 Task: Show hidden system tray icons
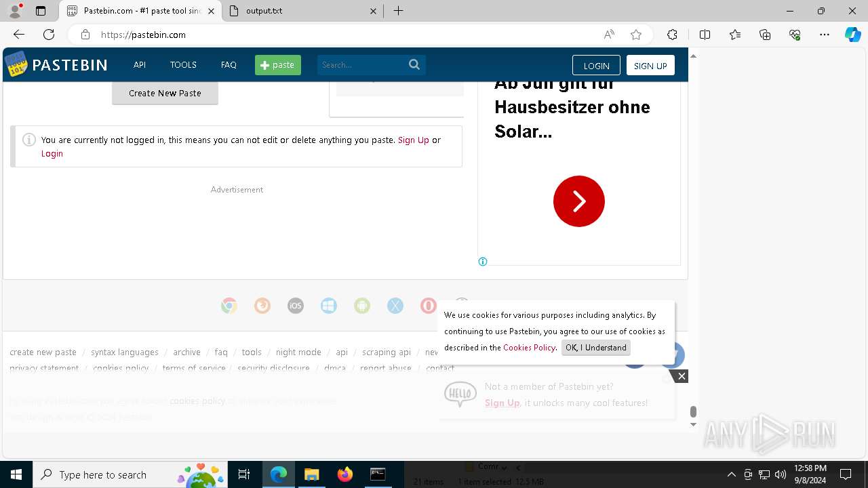(x=731, y=474)
